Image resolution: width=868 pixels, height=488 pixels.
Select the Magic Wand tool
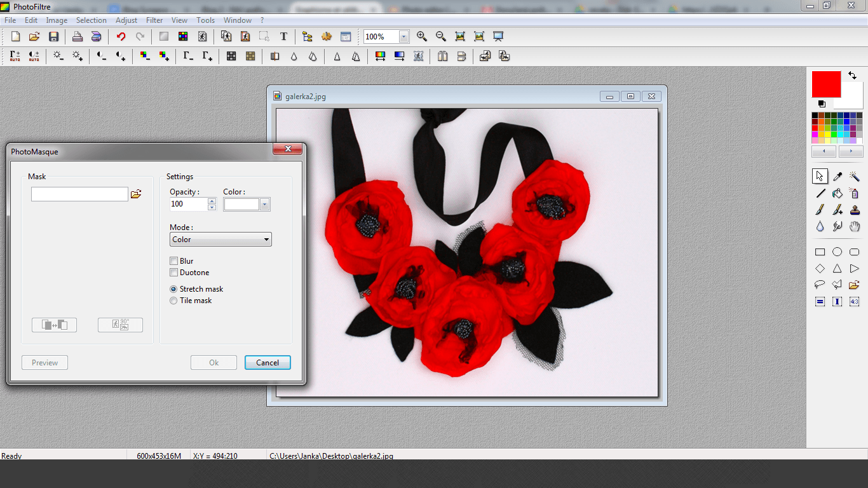tap(855, 177)
